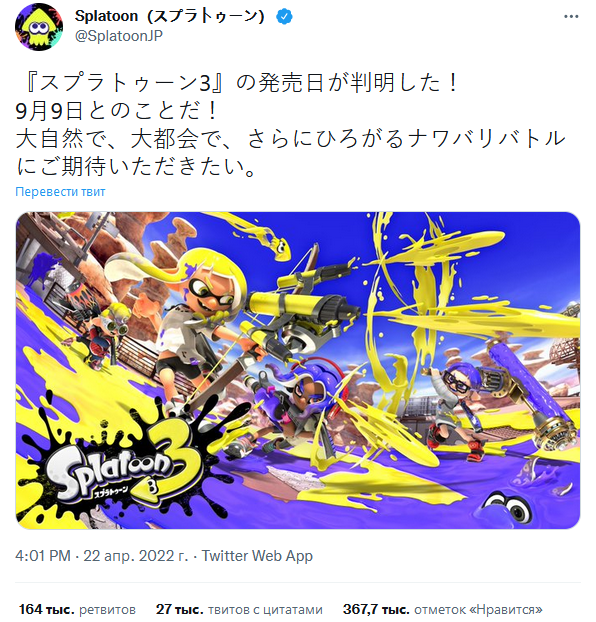This screenshot has width=596, height=622.
Task: Open the 164 тыс. ретвитов list
Action: [77, 609]
